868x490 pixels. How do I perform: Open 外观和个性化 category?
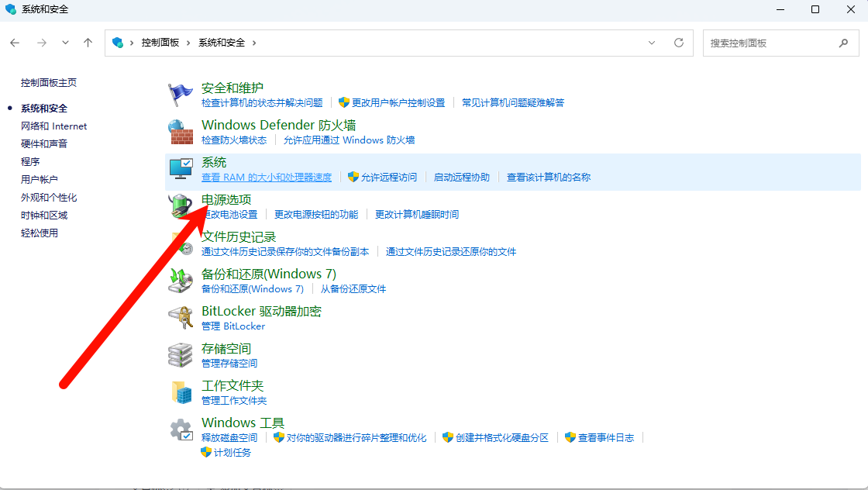click(x=49, y=198)
